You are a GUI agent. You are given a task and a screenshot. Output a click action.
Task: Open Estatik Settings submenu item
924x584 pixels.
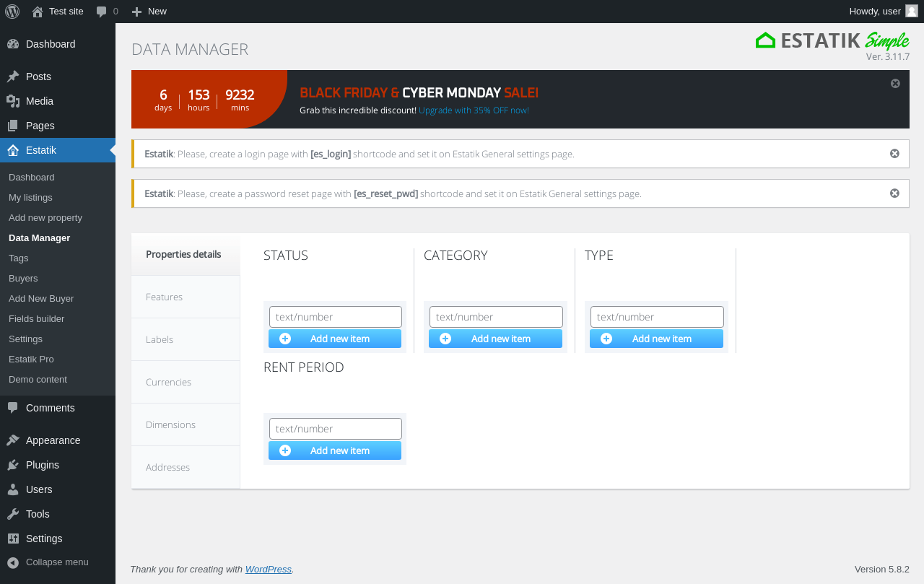coord(58,339)
